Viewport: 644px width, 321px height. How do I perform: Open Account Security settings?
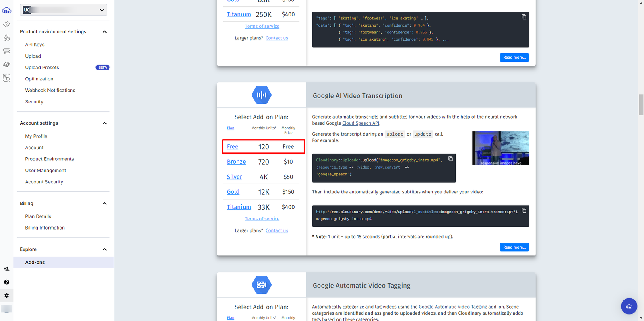[44, 182]
